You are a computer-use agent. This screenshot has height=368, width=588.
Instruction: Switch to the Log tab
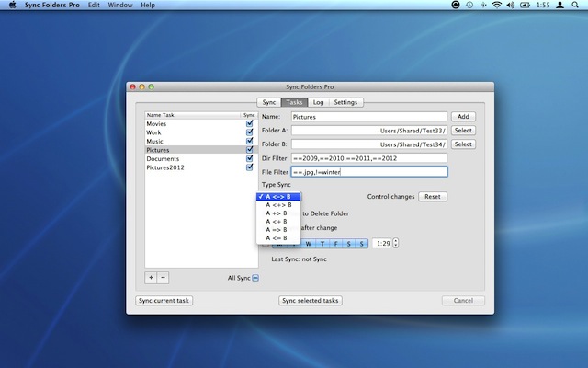(x=317, y=102)
